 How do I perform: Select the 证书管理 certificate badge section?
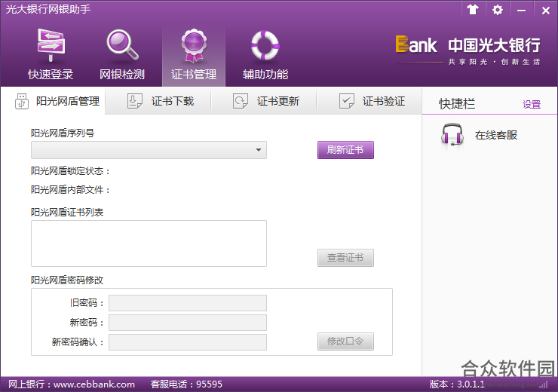pos(194,55)
